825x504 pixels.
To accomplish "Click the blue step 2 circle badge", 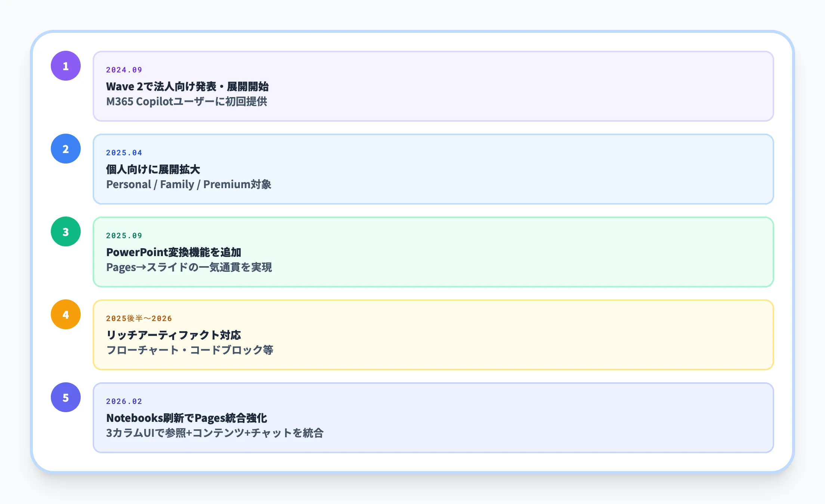I will [x=65, y=149].
